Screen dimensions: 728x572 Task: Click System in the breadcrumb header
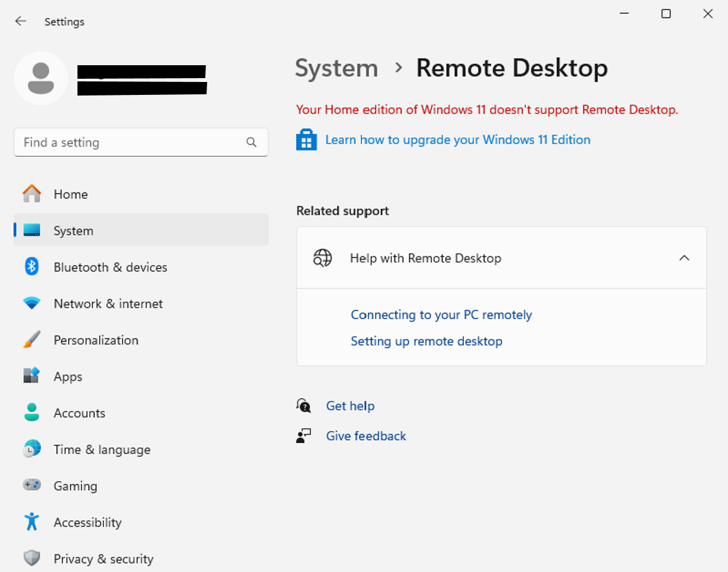[336, 68]
